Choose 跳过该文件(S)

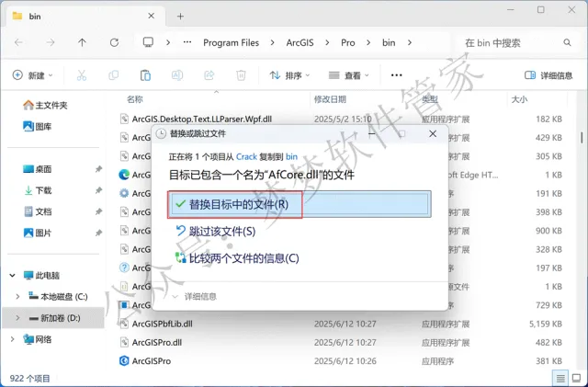tap(216, 232)
